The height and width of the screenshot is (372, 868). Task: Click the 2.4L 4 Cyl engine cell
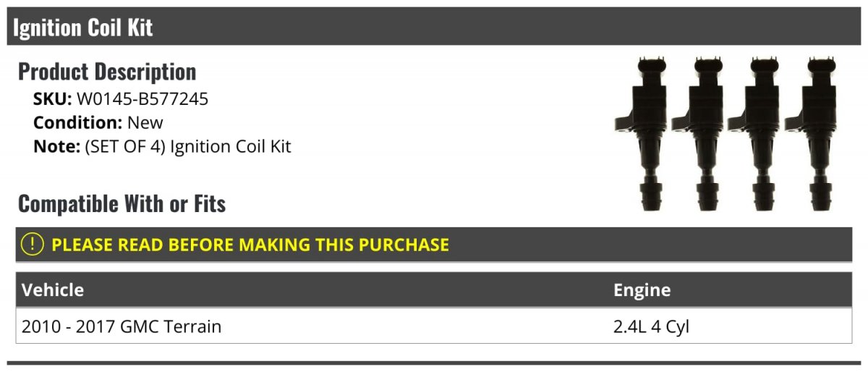coord(651,326)
